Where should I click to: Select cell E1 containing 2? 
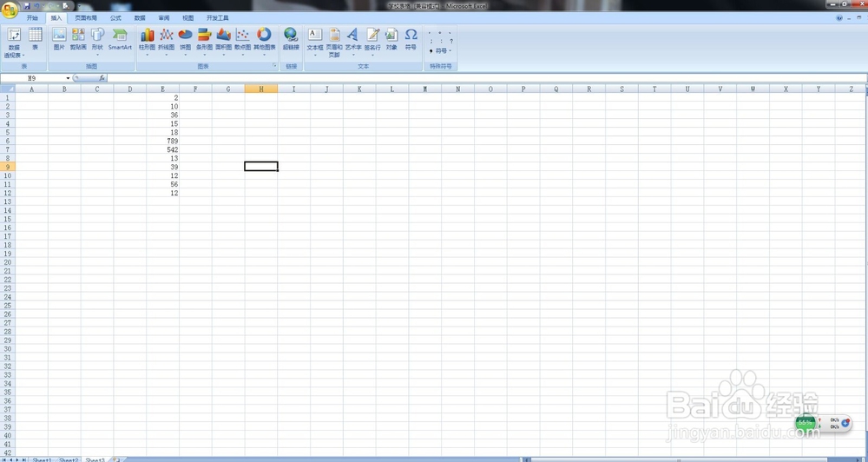click(x=163, y=97)
